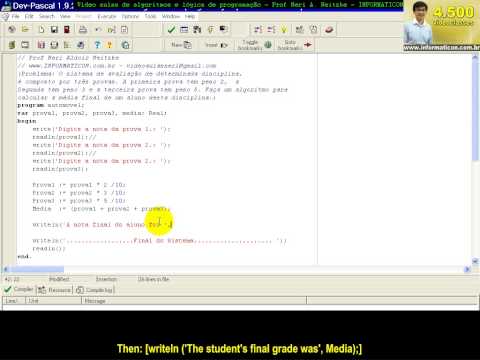Click the yellow lightbulb toolbar icon
Viewport: 480px width, 360px height.
[284, 30]
